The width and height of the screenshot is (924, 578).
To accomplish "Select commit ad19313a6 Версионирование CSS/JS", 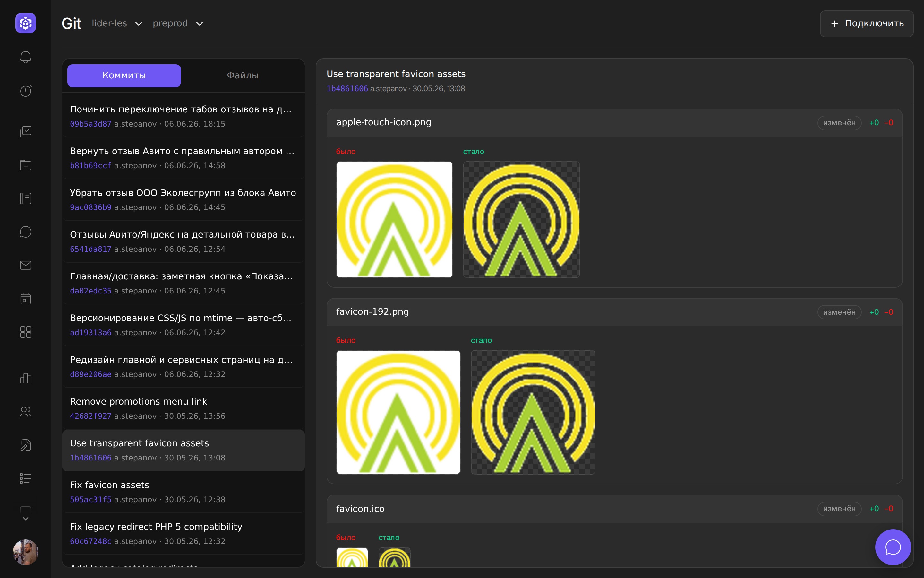I will point(183,325).
